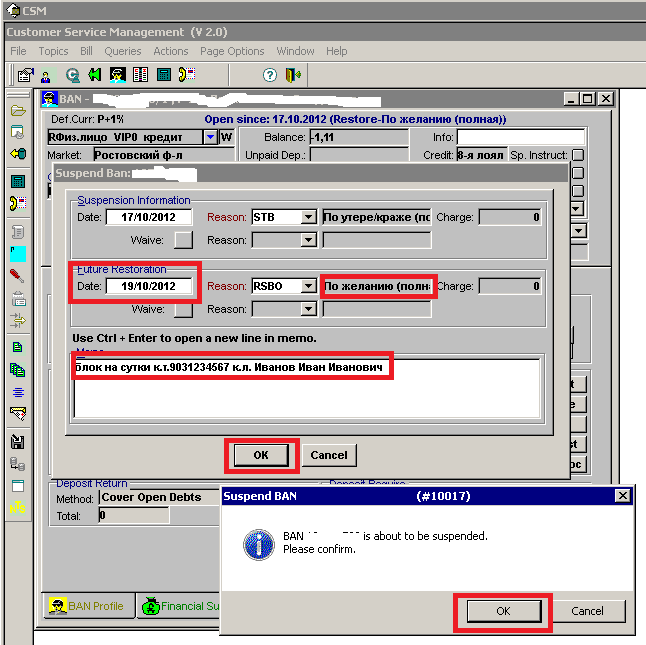Open the Actions menu

(x=171, y=51)
